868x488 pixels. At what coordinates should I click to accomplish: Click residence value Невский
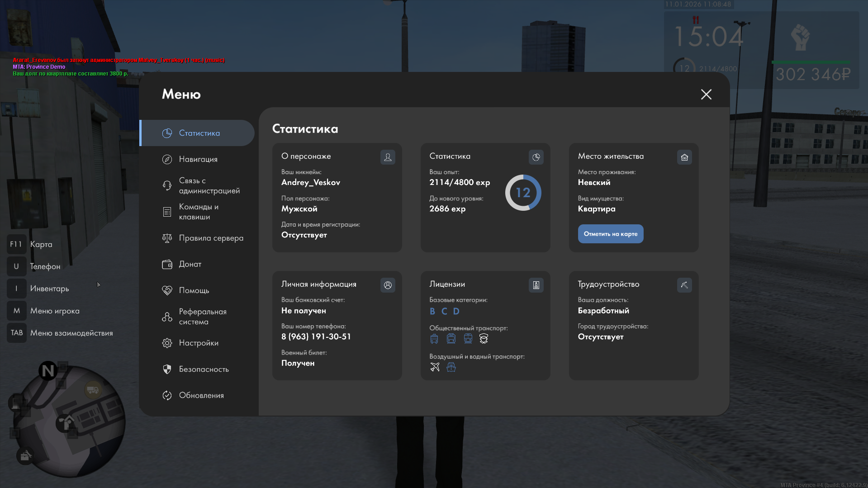click(x=594, y=182)
